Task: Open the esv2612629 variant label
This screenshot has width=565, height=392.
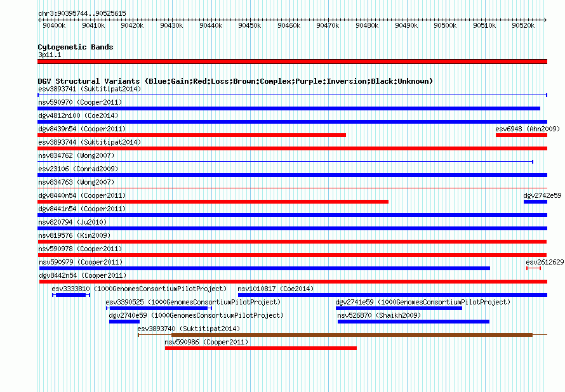Action: [545, 262]
